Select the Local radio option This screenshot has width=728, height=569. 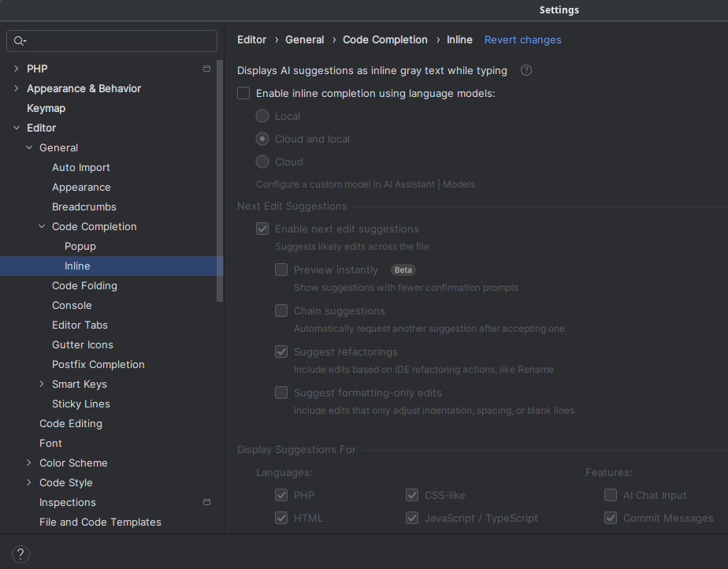pos(262,116)
